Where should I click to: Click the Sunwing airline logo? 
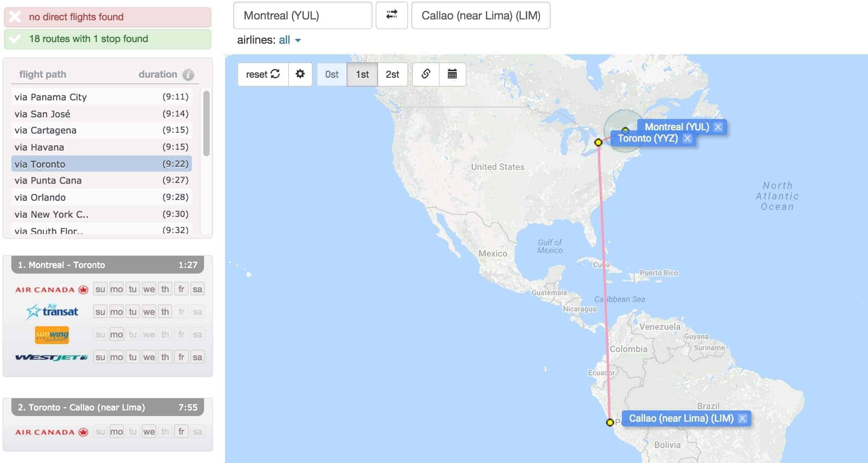[x=52, y=335]
